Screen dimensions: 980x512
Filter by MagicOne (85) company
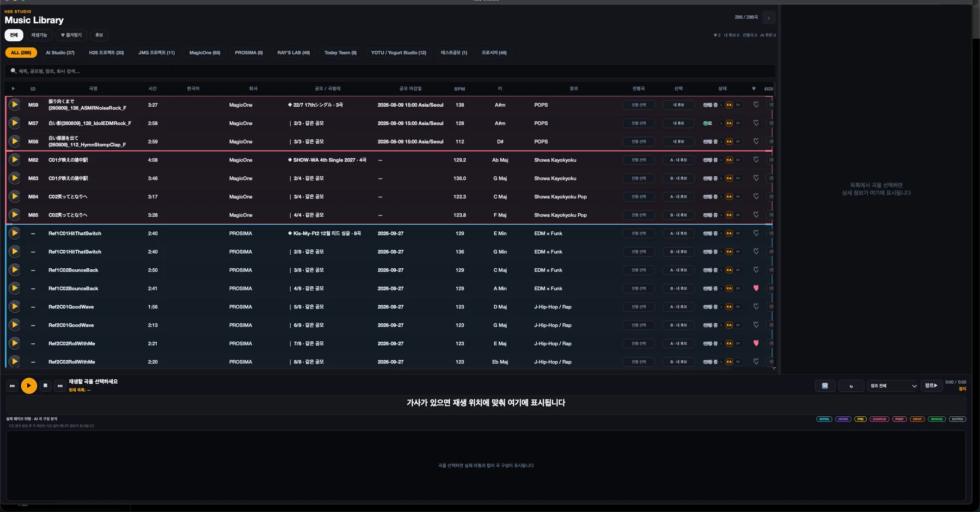(x=205, y=53)
